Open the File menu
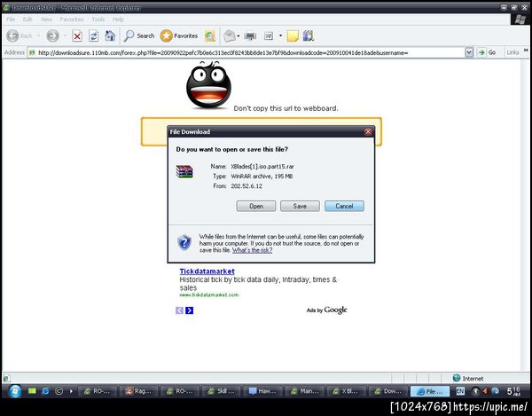 coord(11,20)
